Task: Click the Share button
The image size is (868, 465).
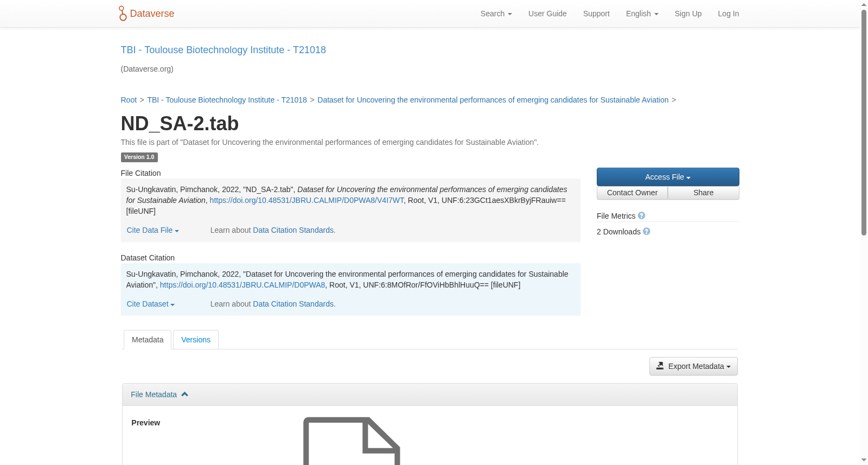Action: click(704, 193)
